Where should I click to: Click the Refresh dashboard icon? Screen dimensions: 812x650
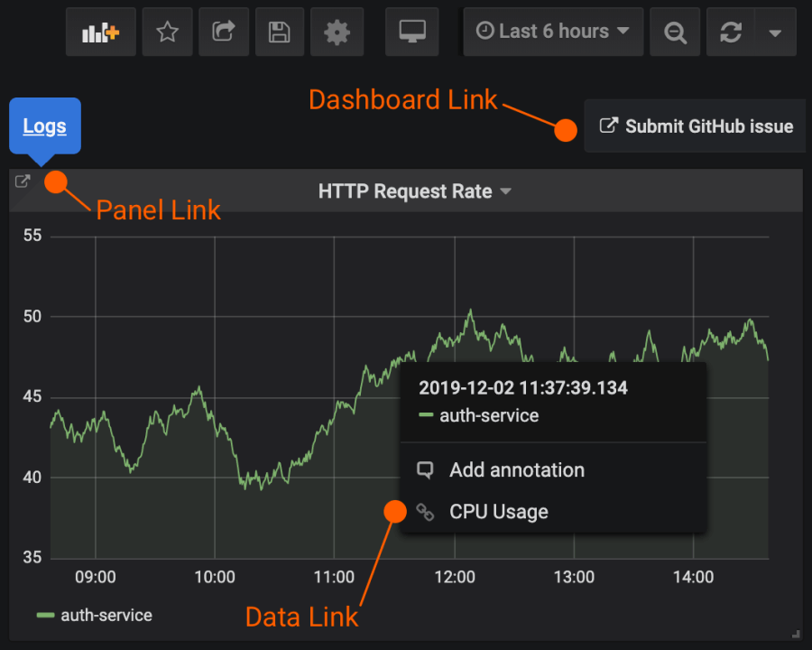point(731,31)
